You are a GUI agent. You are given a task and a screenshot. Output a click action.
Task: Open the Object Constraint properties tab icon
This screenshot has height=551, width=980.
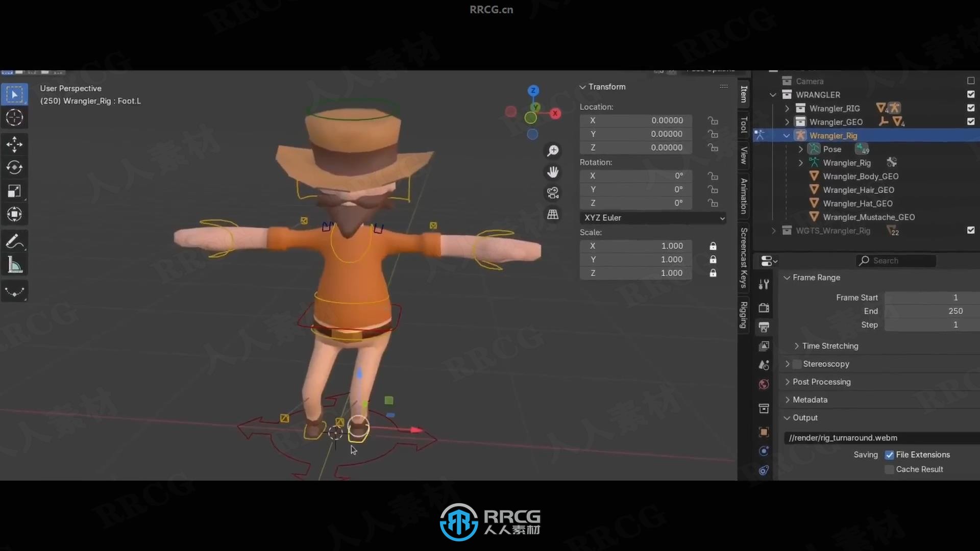tap(764, 470)
